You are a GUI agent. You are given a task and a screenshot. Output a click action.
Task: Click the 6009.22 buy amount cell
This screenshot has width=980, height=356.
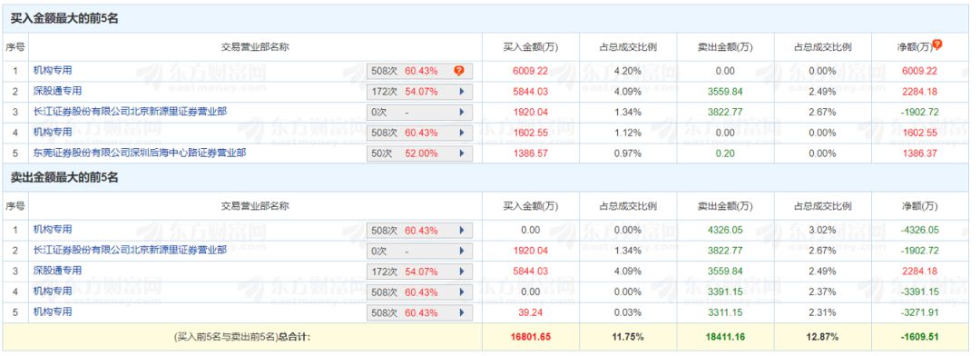(x=530, y=72)
